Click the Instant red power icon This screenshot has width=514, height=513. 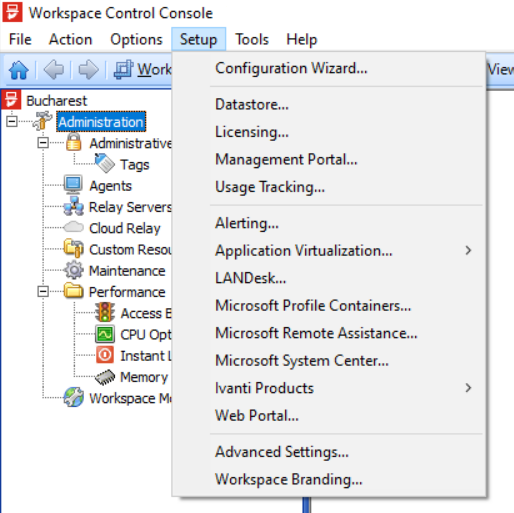click(105, 355)
